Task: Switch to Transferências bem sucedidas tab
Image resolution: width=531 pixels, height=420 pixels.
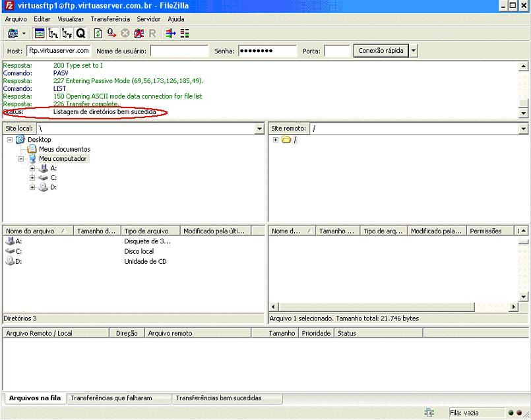Action: [x=227, y=398]
